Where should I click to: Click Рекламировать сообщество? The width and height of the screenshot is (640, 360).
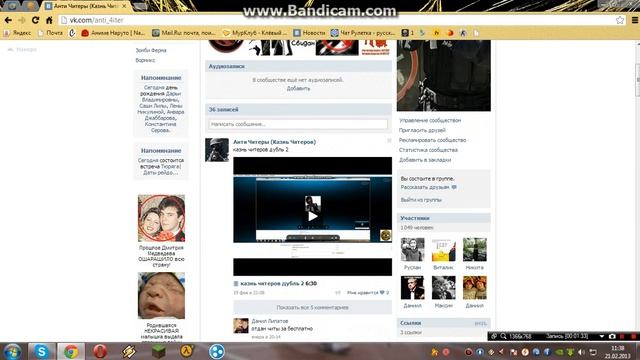(432, 140)
